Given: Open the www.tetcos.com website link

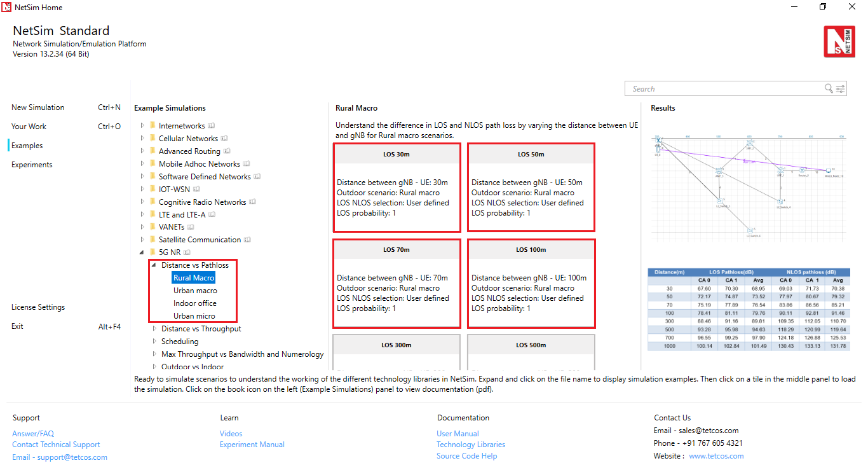Looking at the screenshot, I should (x=716, y=456).
